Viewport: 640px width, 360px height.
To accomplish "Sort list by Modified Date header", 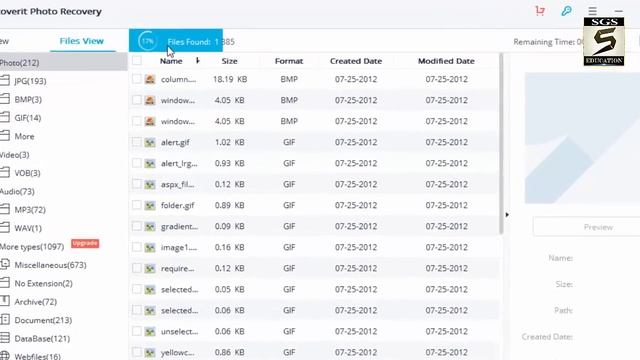I will tap(446, 61).
